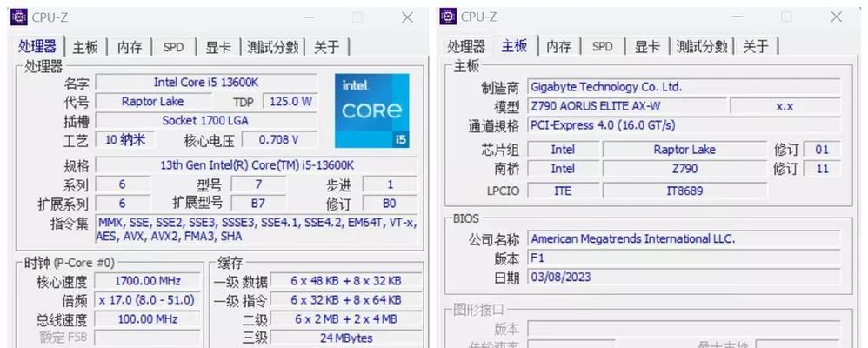The image size is (868, 348).
Task: Open the 关于 tab in right window
Action: point(756,47)
